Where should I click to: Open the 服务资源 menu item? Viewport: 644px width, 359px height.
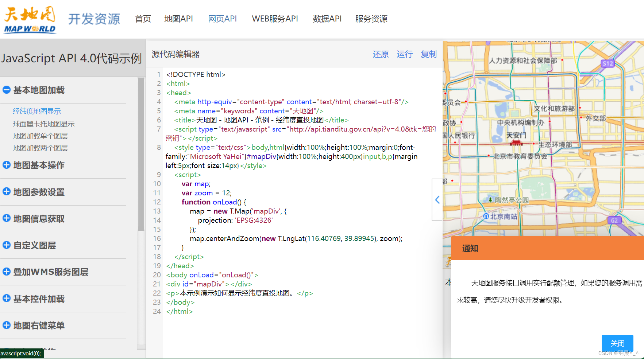(x=371, y=19)
